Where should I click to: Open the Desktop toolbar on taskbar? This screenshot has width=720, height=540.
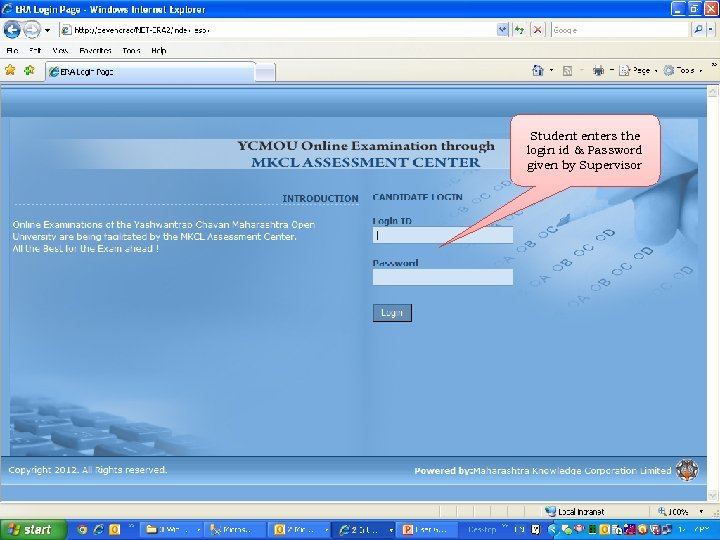click(x=483, y=529)
